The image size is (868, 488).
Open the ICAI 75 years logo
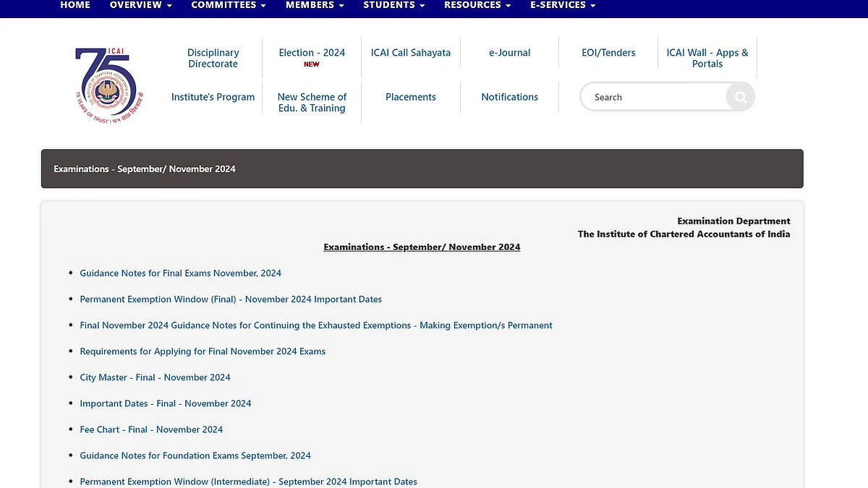(109, 85)
